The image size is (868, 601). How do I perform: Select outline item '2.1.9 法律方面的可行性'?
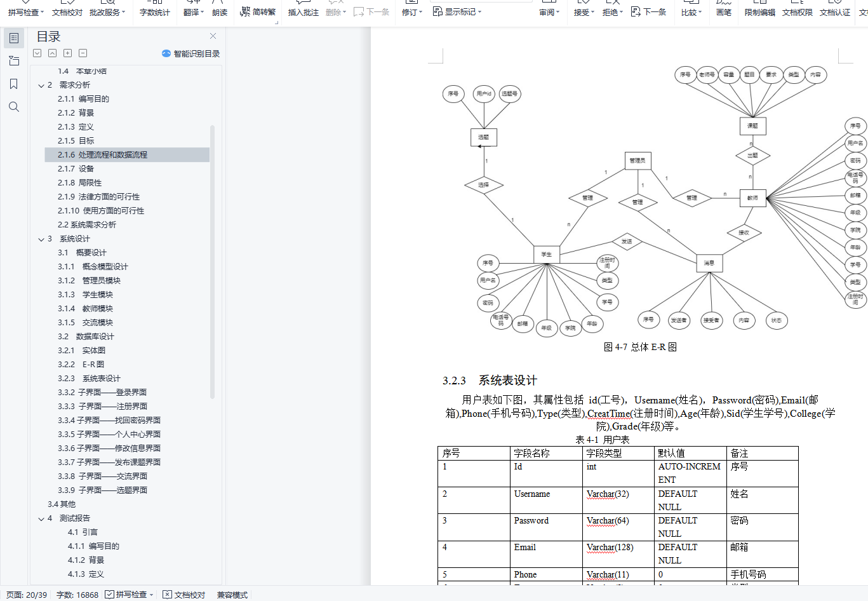coord(99,197)
